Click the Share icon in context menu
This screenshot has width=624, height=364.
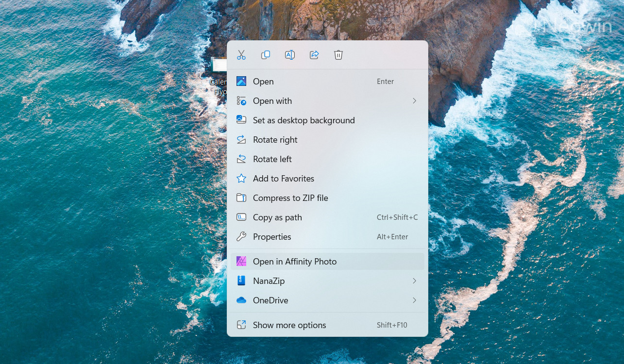(314, 55)
